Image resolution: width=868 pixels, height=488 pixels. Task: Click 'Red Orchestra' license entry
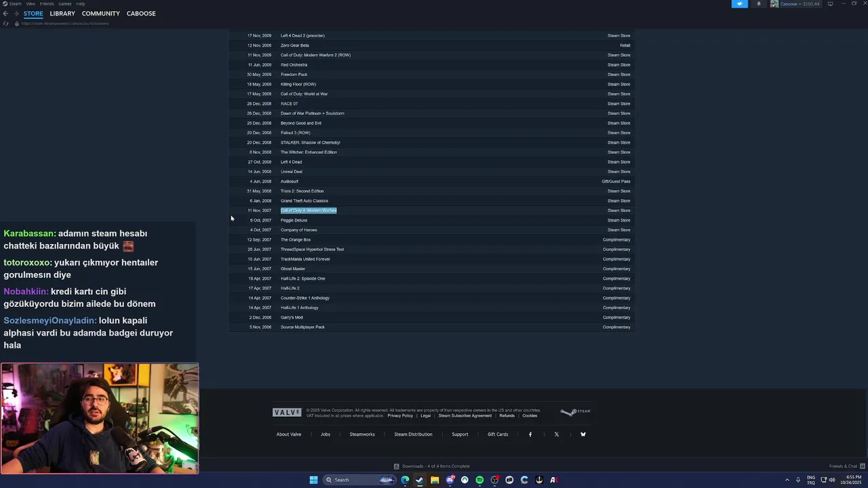pos(294,65)
